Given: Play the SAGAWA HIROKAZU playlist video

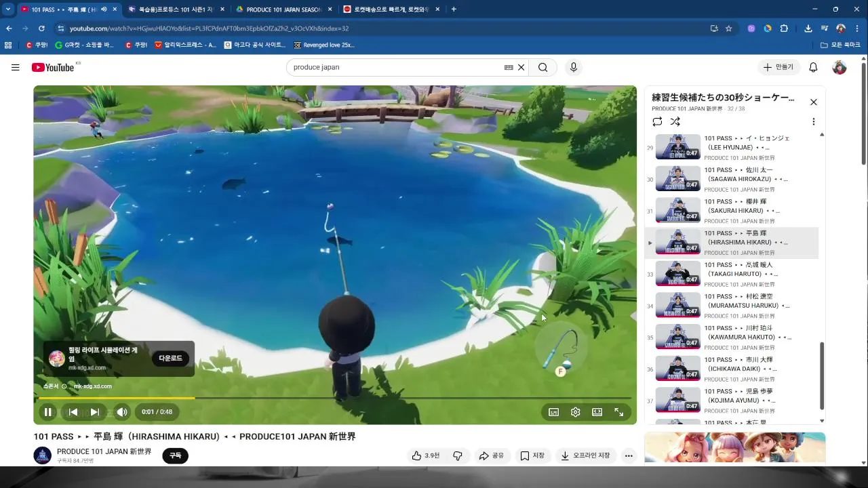Looking at the screenshot, I should point(732,179).
